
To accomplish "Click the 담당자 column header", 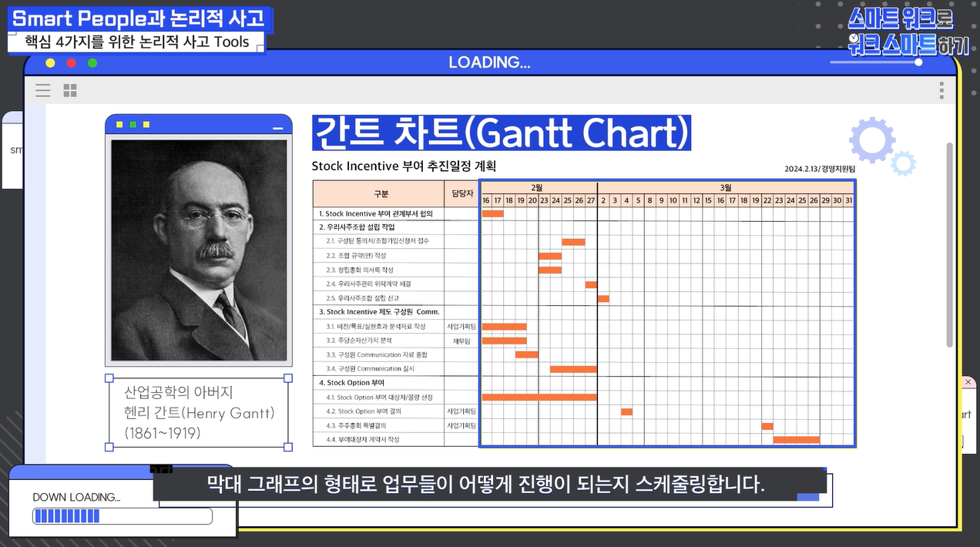I will click(x=461, y=193).
